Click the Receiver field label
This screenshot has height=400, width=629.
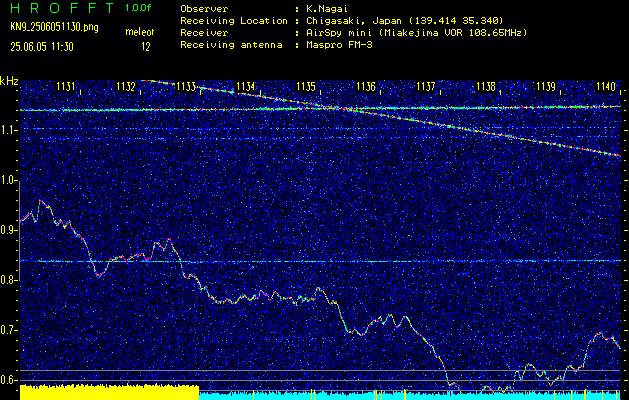click(x=204, y=33)
